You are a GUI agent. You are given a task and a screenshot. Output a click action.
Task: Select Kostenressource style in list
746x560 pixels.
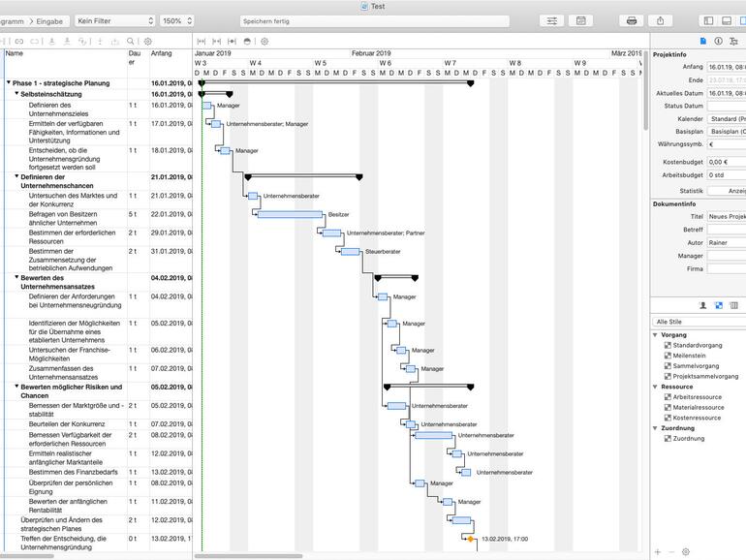click(697, 418)
